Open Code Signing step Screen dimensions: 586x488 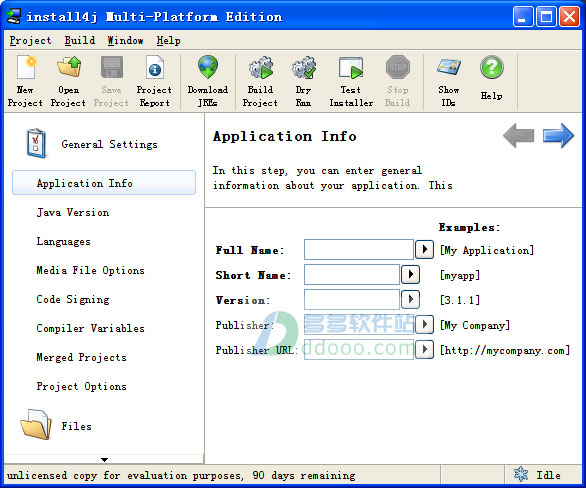coord(73,299)
